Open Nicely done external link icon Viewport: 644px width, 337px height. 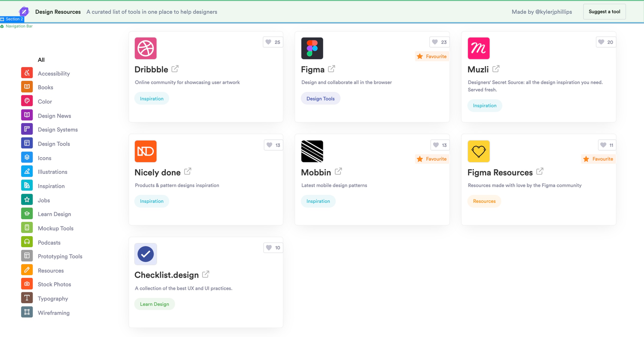[188, 171]
